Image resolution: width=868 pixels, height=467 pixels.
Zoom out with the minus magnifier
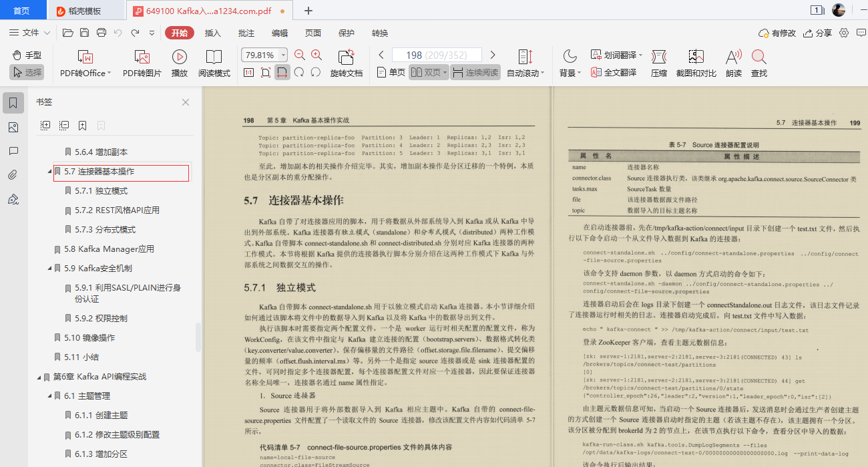pyautogui.click(x=300, y=55)
